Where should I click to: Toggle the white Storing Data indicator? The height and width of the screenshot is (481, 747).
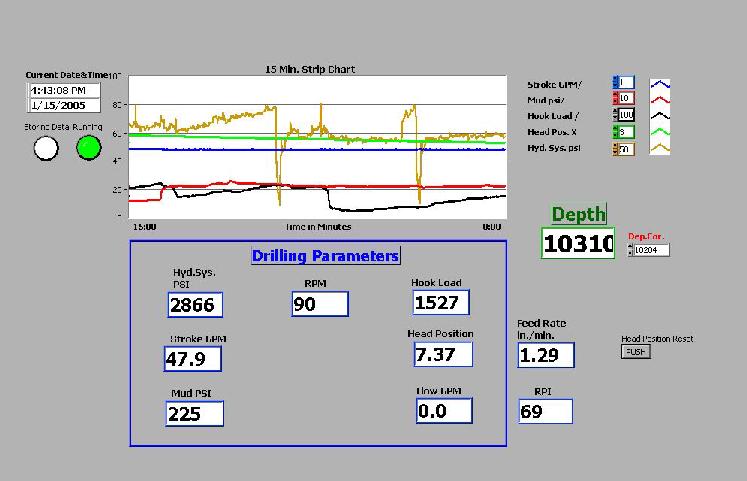(46, 148)
